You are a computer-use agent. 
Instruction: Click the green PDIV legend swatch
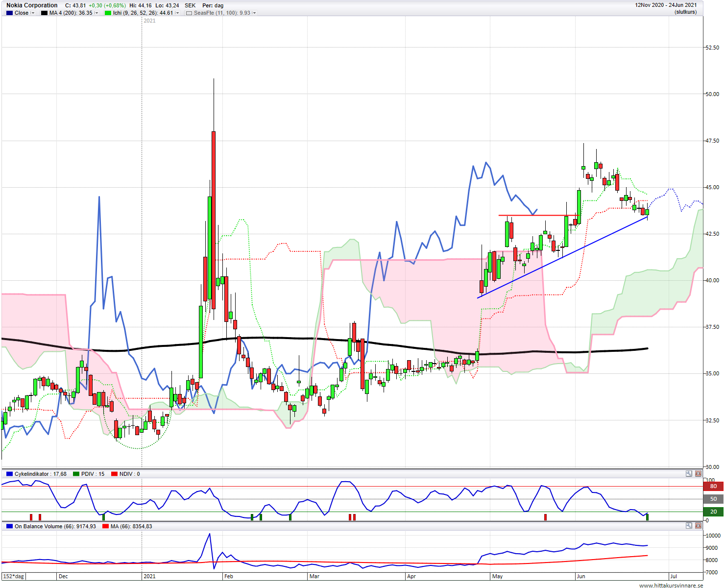76,474
